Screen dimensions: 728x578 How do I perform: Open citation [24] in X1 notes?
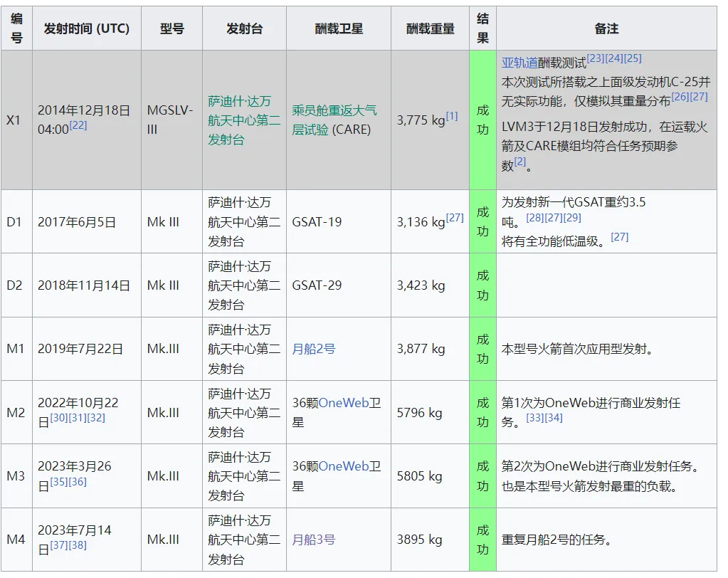point(614,58)
